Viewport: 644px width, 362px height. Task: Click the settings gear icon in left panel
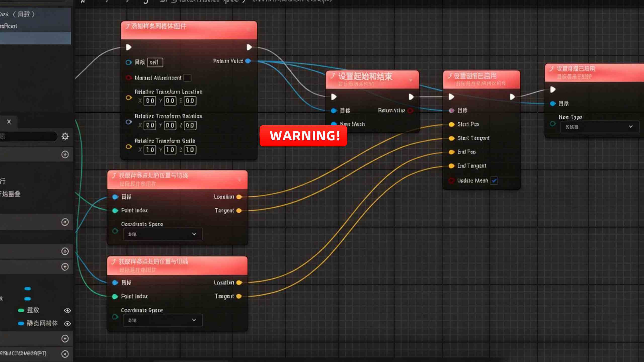(65, 137)
